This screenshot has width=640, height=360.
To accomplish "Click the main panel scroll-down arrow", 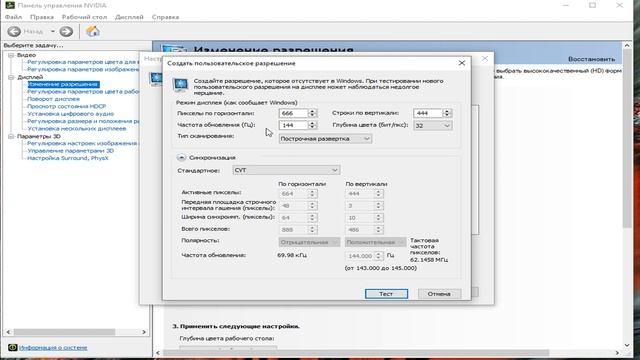I will pyautogui.click(x=627, y=345).
